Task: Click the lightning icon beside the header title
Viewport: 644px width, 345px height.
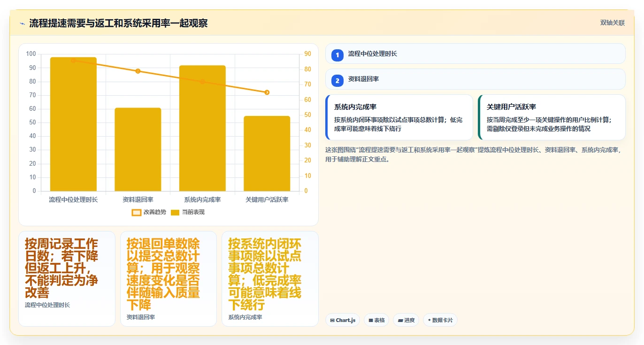Action: (22, 23)
